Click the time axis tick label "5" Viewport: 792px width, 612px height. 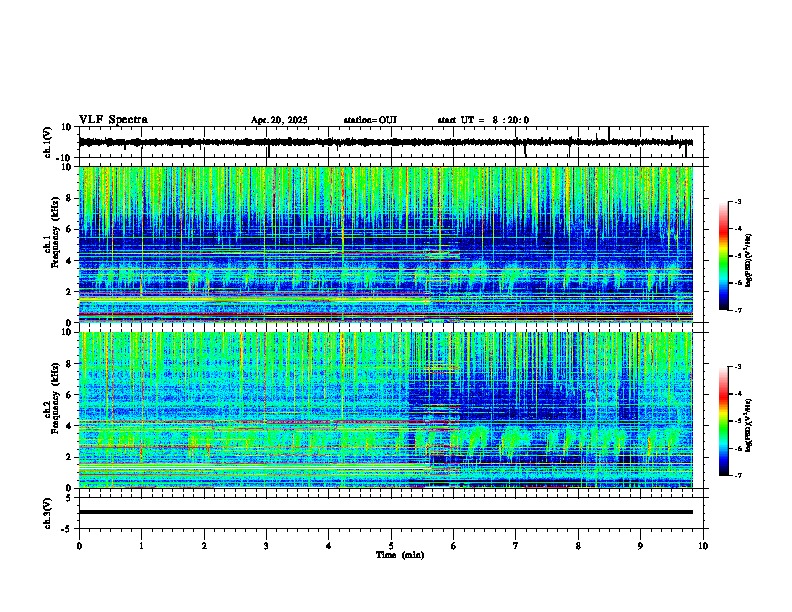391,546
